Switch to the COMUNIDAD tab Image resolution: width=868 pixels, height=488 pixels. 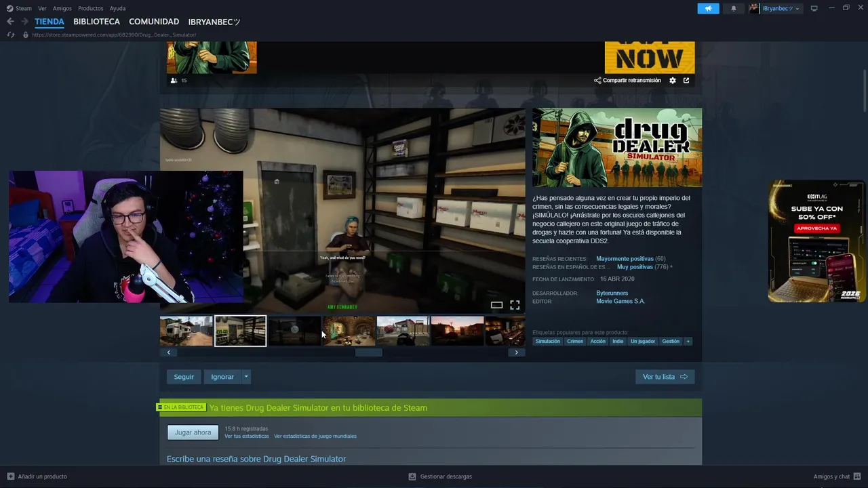click(154, 22)
